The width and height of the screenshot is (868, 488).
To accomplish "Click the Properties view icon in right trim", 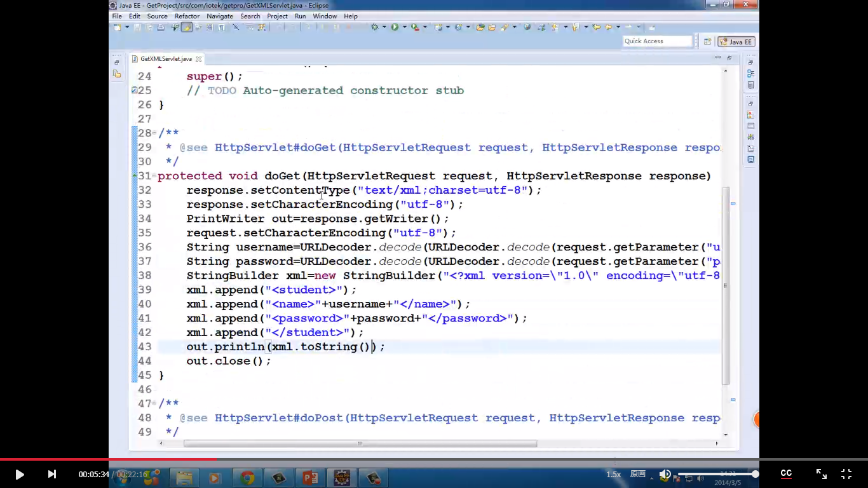I will point(750,126).
